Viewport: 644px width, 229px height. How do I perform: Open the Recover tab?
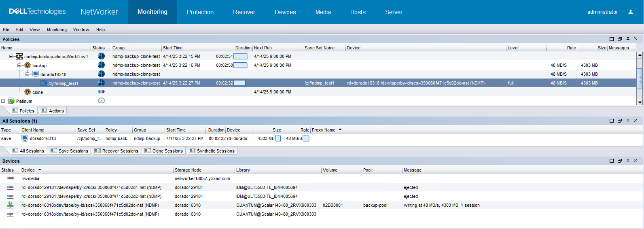244,12
